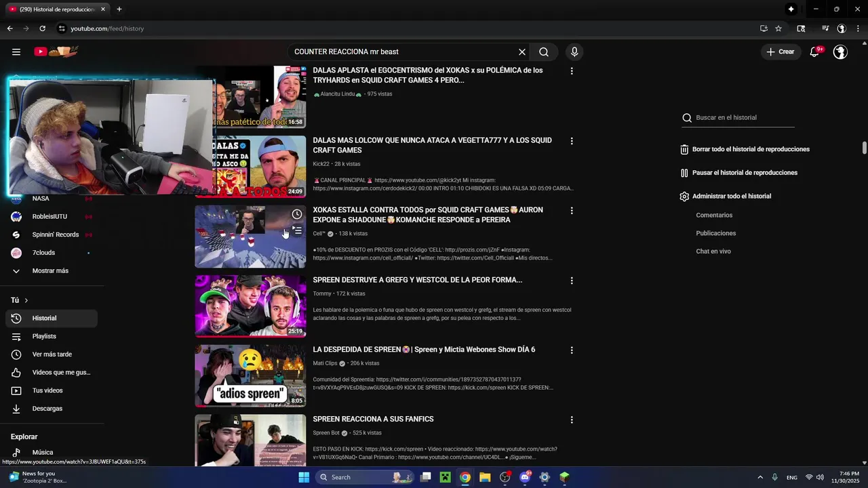Screen dimensions: 868x488
Task: Click Pausar el historial de reproducciones
Action: tap(739, 173)
